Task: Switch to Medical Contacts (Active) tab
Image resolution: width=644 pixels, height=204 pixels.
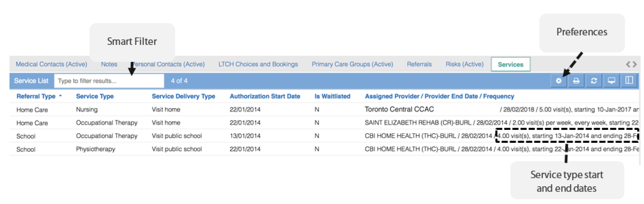Action: (52, 64)
